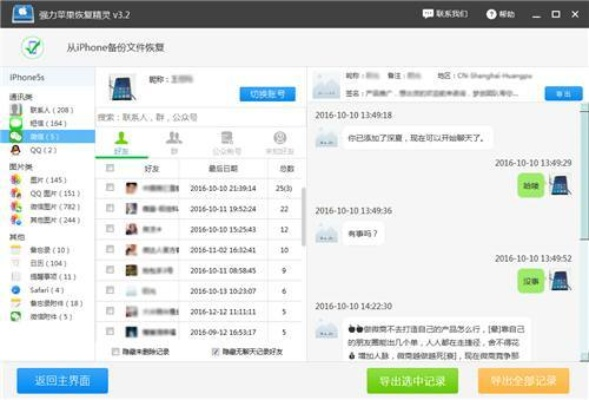Click the timestamp 2016-10-10 14:22:30

353,306
